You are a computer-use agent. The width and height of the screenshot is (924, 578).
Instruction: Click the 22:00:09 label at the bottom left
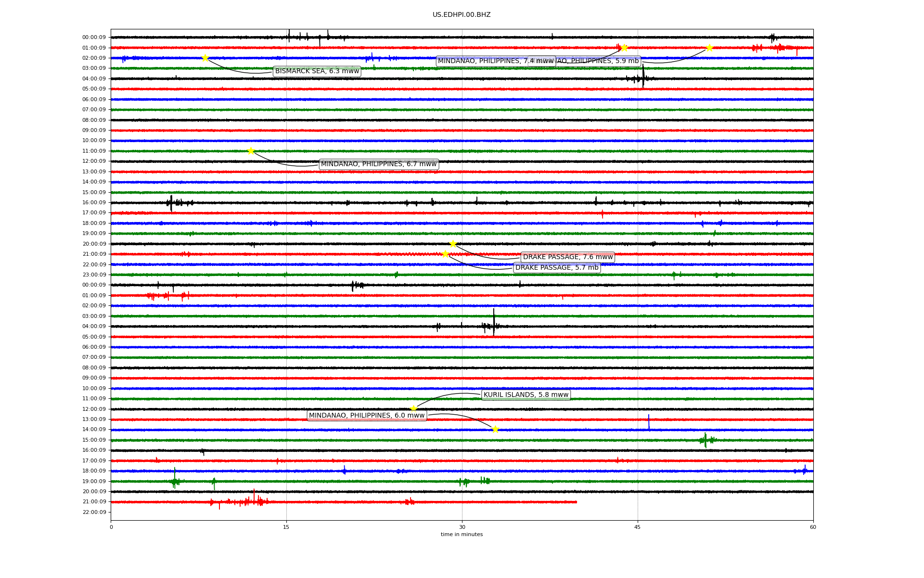coord(94,512)
